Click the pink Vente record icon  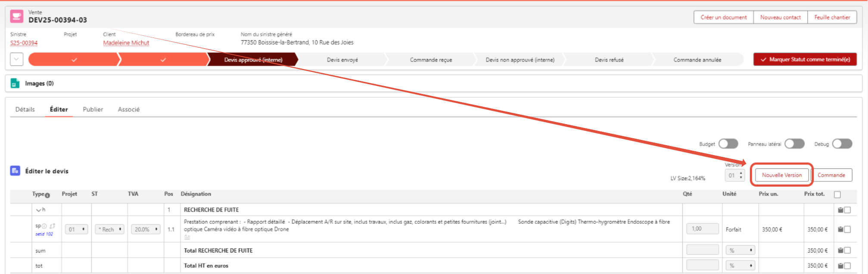click(x=17, y=16)
